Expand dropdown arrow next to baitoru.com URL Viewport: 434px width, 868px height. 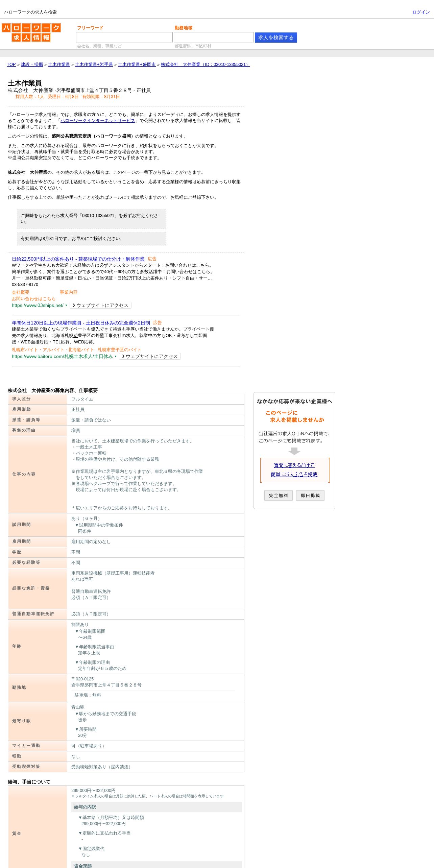[116, 356]
